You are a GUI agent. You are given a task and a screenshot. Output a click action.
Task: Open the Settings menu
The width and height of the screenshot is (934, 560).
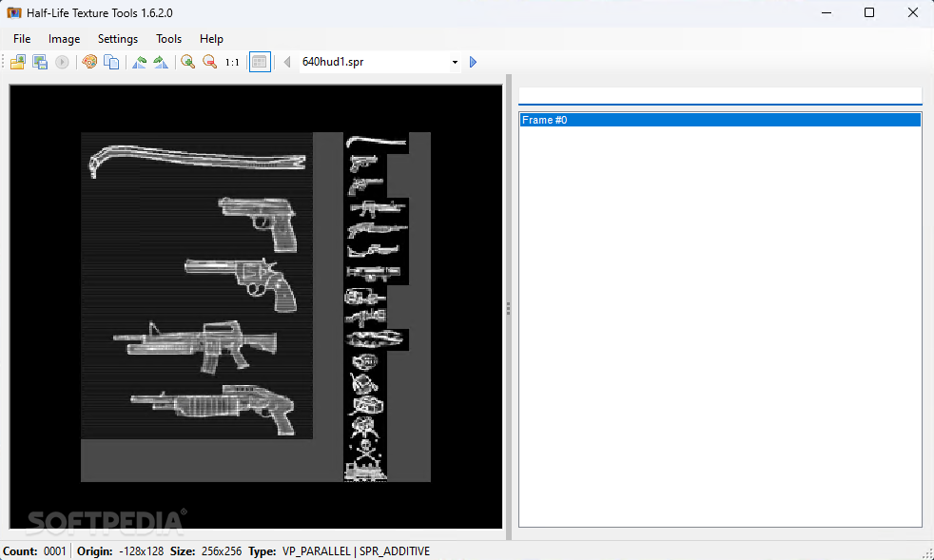(118, 39)
